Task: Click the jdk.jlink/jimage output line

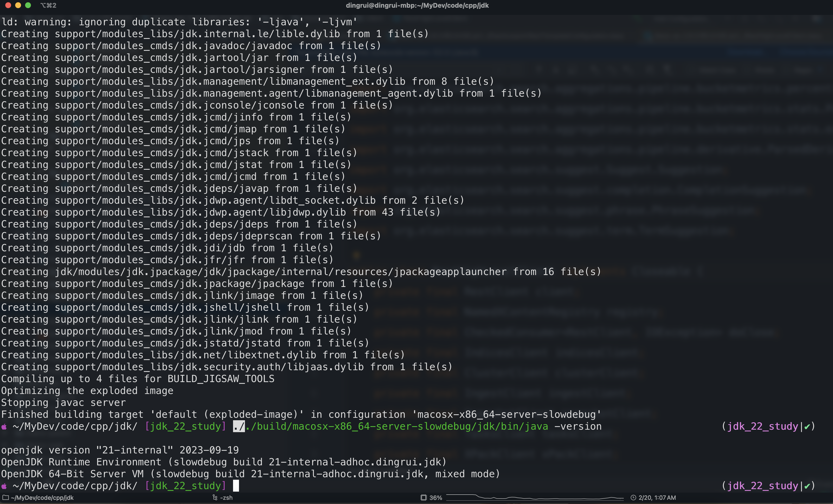Action: point(182,296)
